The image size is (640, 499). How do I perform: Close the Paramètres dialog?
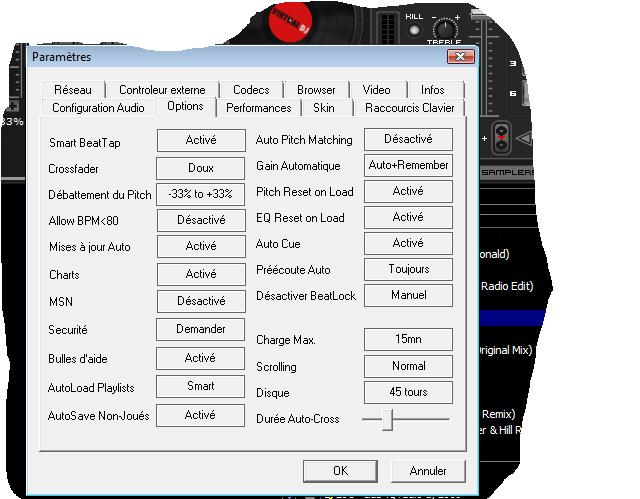461,56
